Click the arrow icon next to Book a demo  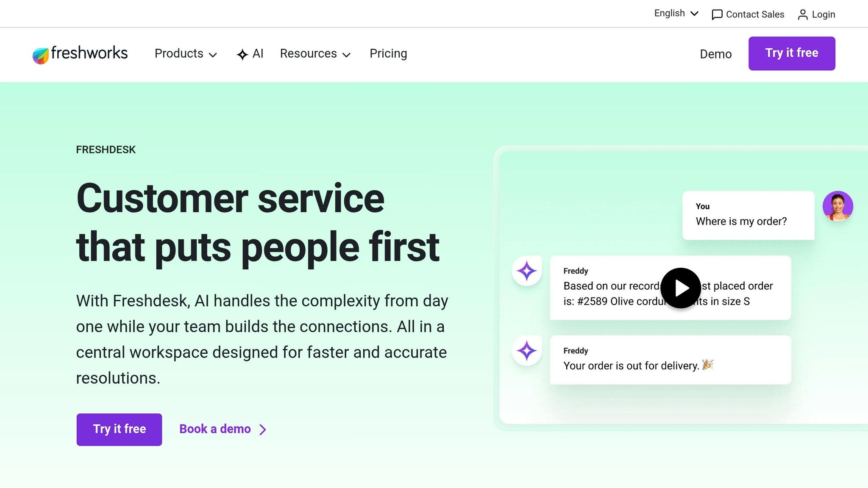262,429
